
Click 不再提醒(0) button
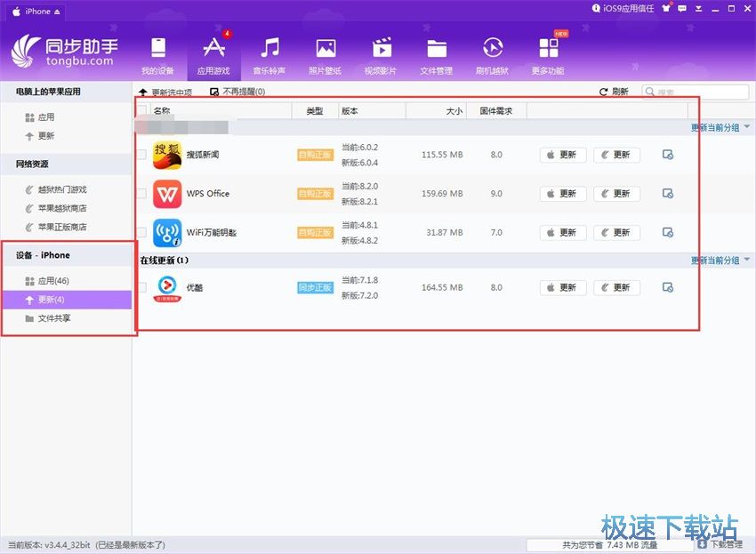click(237, 92)
